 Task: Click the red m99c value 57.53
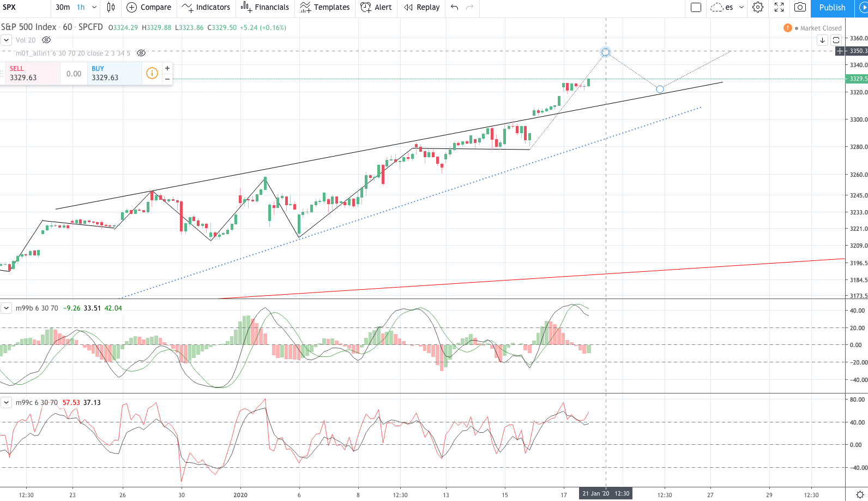point(71,403)
